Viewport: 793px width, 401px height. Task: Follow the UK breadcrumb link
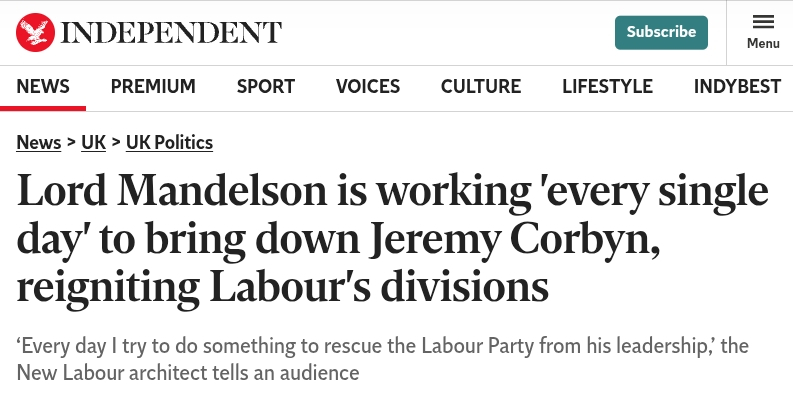[x=93, y=142]
